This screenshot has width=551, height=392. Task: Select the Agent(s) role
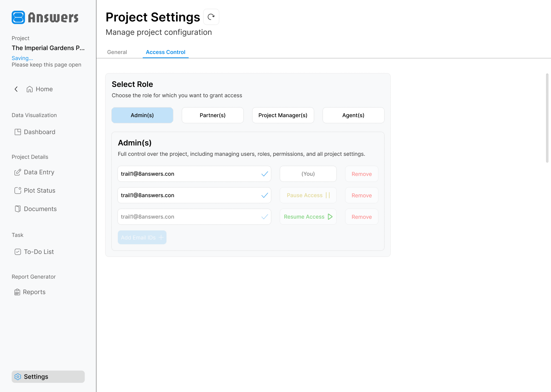354,115
